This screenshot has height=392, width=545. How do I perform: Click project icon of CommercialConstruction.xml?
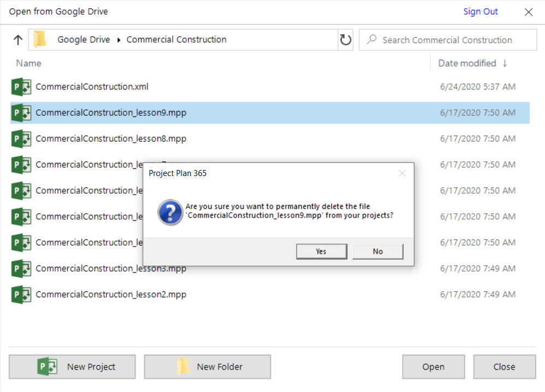21,86
